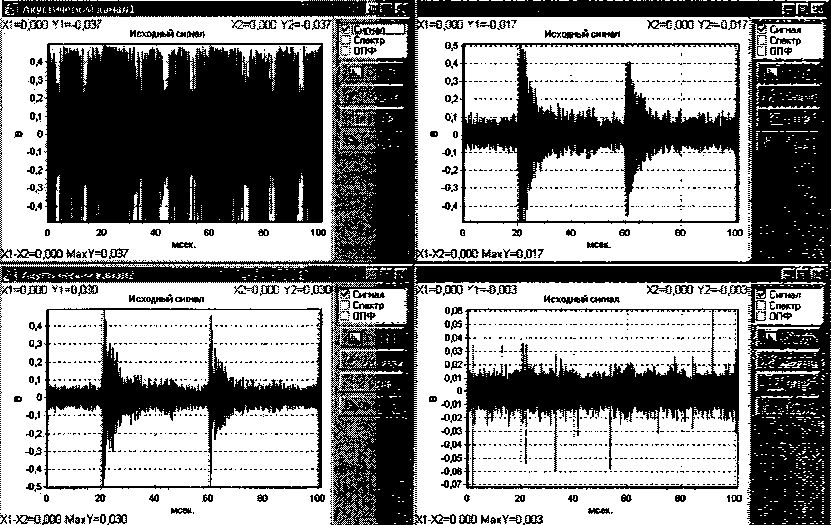Image resolution: width=831 pixels, height=525 pixels.
Task: Enable ОПФ checkbox in MaxY=0,017 window
Action: click(x=762, y=51)
